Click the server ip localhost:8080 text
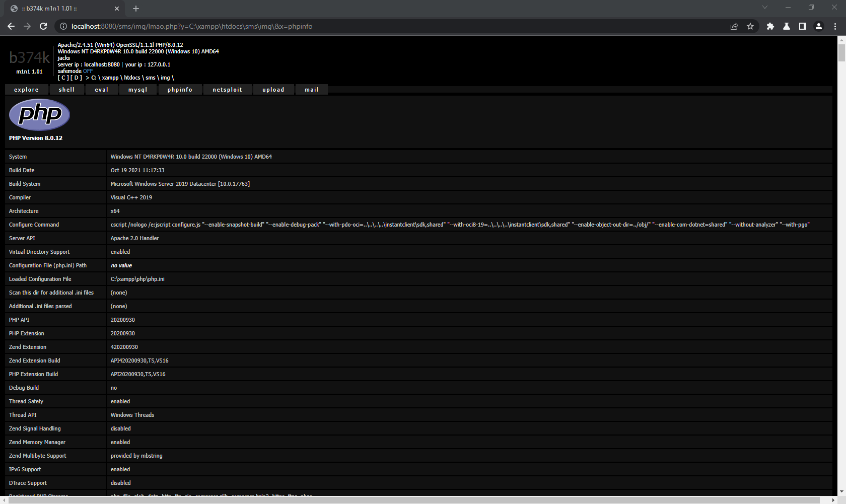The image size is (846, 504). point(89,64)
